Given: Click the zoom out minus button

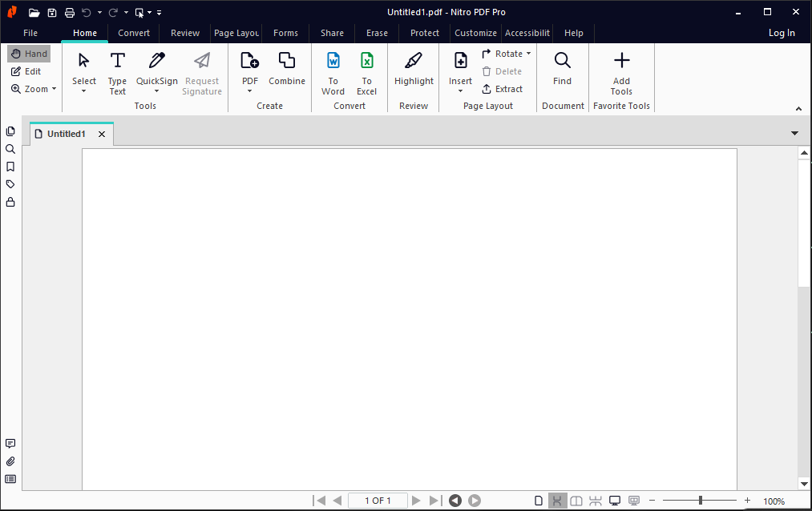Looking at the screenshot, I should pos(652,500).
